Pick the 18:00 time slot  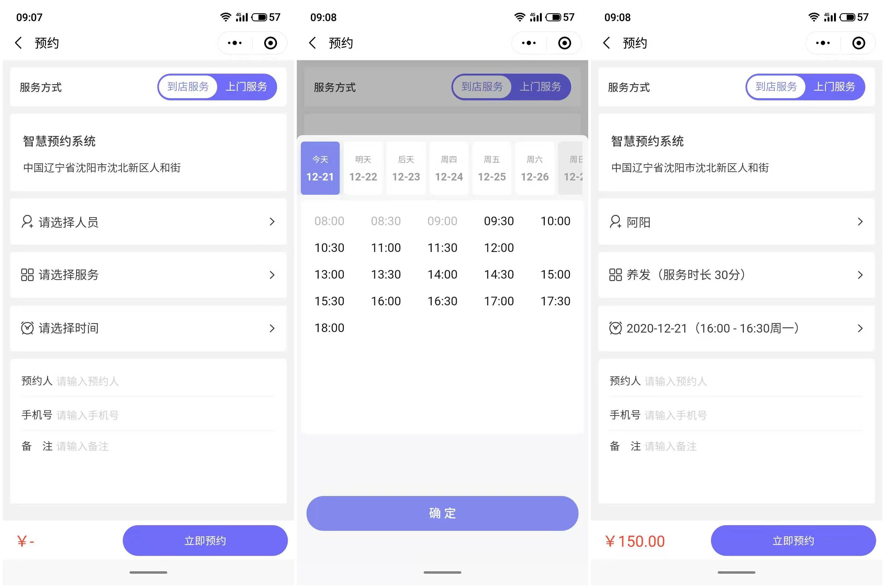coord(329,328)
